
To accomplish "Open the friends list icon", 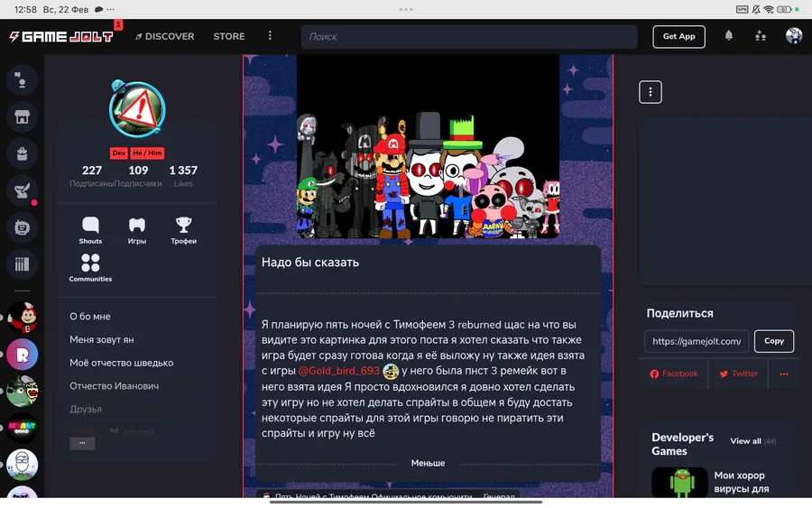I will (761, 36).
